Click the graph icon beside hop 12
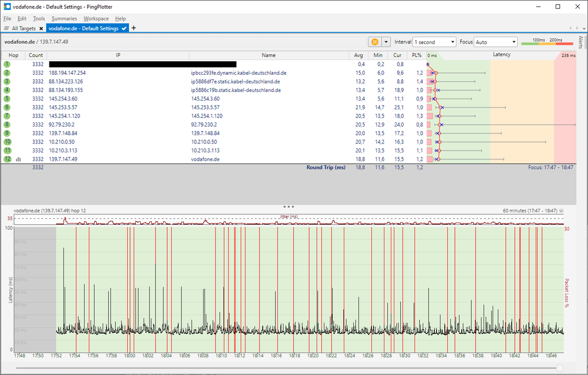 (18, 159)
